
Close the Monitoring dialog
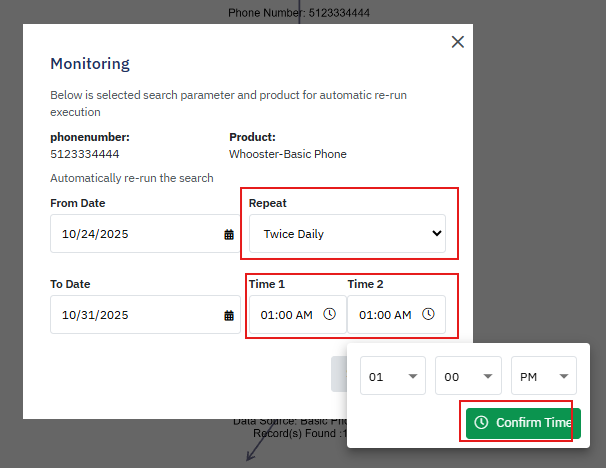[x=458, y=42]
